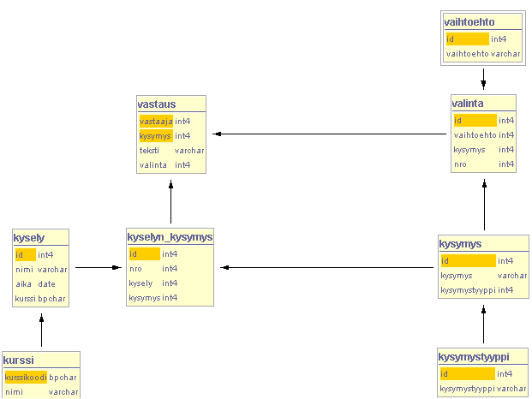Click vastaaja key field in vastaus table

click(156, 121)
